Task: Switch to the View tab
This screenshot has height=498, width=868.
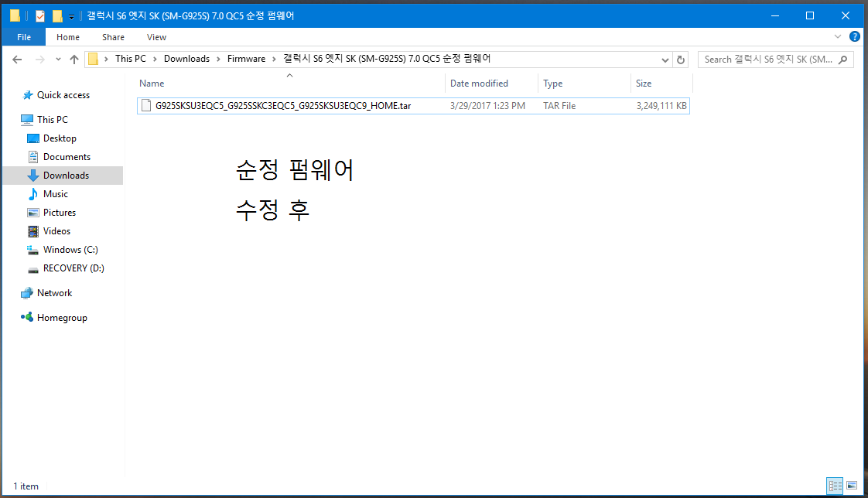Action: pyautogui.click(x=156, y=37)
